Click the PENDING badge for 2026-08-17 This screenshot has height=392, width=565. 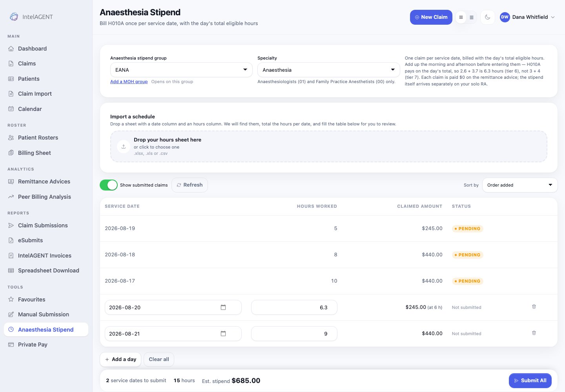pos(467,281)
